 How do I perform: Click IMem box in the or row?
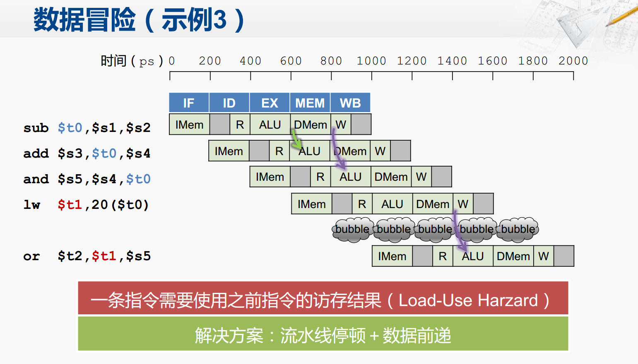[392, 256]
